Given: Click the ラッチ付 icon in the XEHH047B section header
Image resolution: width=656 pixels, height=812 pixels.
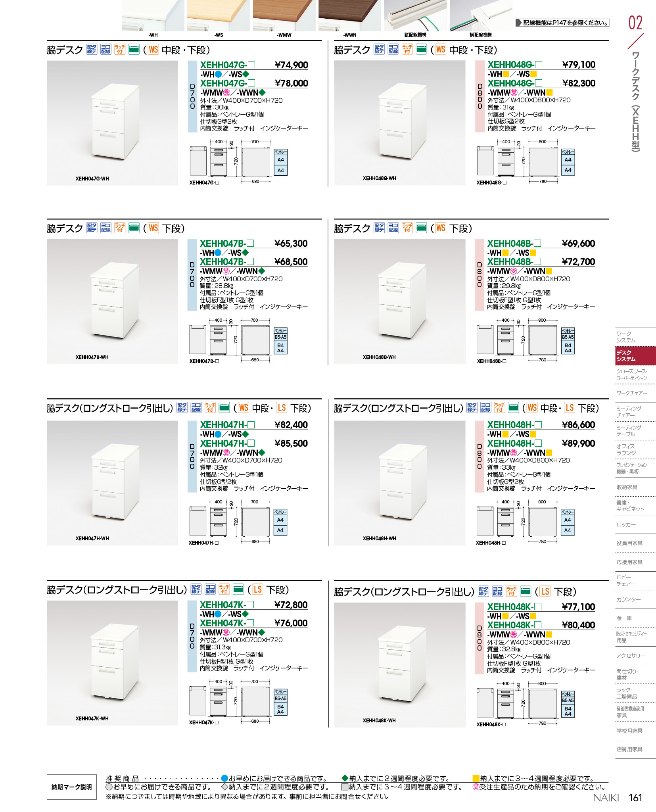Looking at the screenshot, I should 120,228.
